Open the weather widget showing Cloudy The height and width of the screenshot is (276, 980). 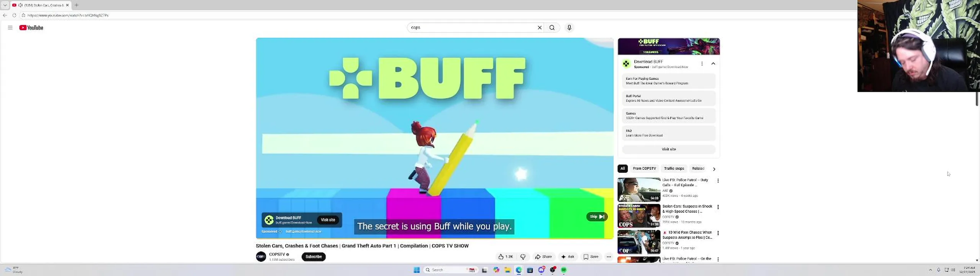[x=13, y=270]
